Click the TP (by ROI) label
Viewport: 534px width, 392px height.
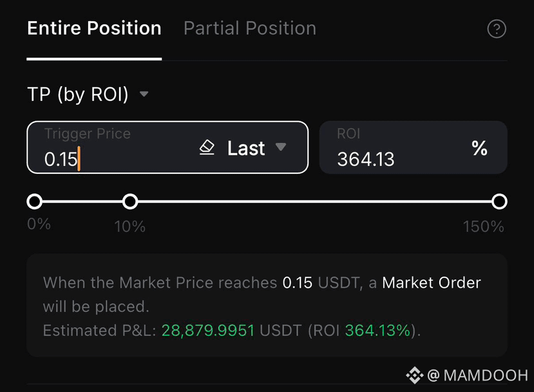[78, 94]
